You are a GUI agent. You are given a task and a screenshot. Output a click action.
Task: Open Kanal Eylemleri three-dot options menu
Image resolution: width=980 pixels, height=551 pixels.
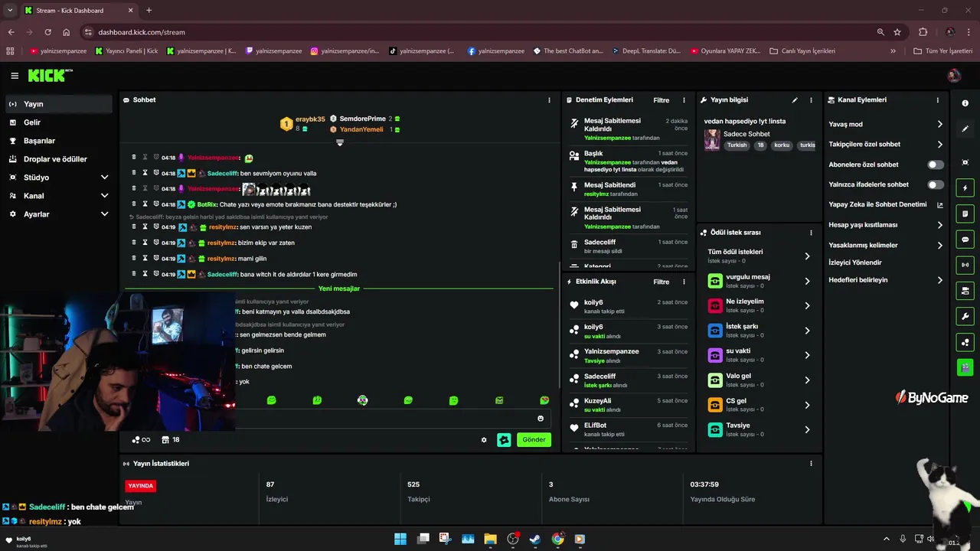click(938, 100)
